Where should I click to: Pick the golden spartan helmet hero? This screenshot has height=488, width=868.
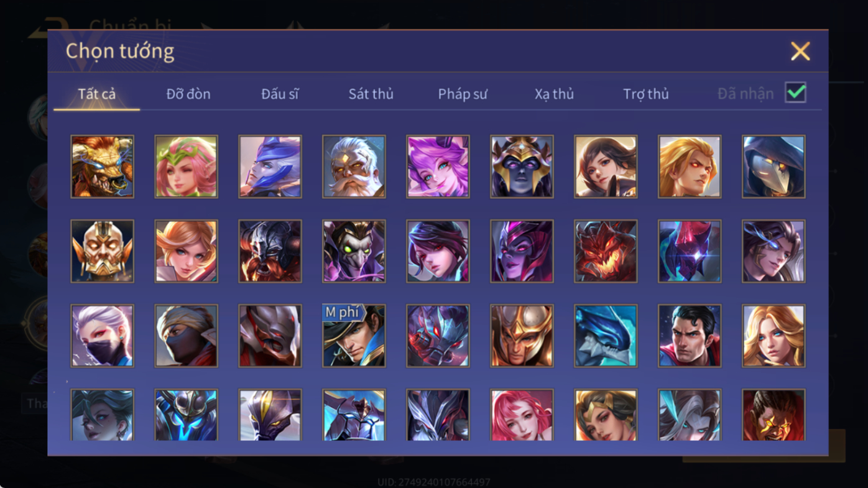point(522,336)
